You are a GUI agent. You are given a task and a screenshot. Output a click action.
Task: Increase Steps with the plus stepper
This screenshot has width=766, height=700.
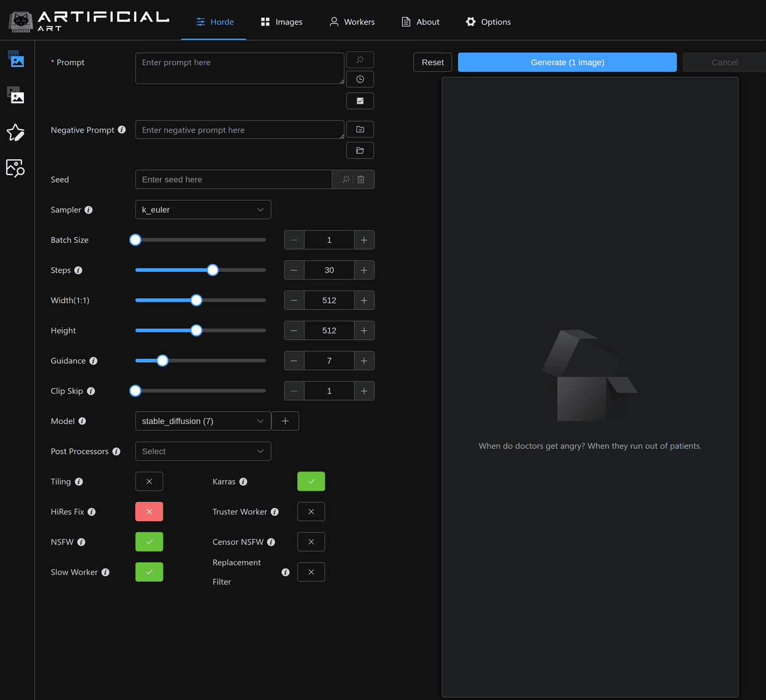tap(364, 270)
